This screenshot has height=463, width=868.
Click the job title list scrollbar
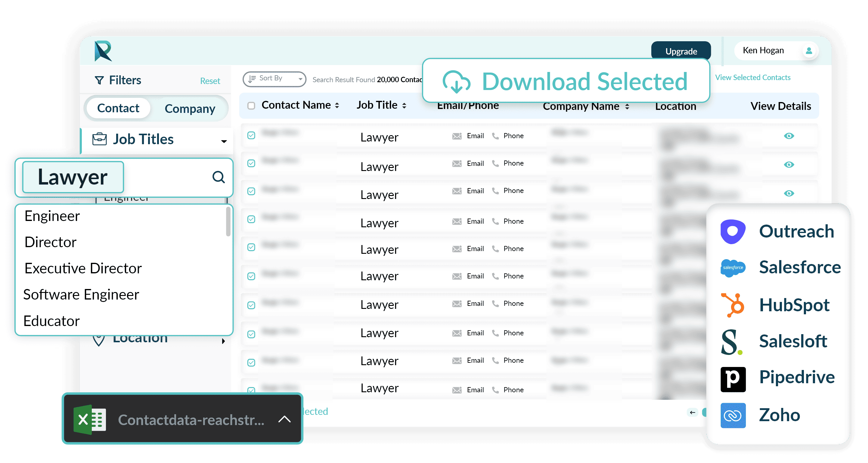(x=228, y=221)
